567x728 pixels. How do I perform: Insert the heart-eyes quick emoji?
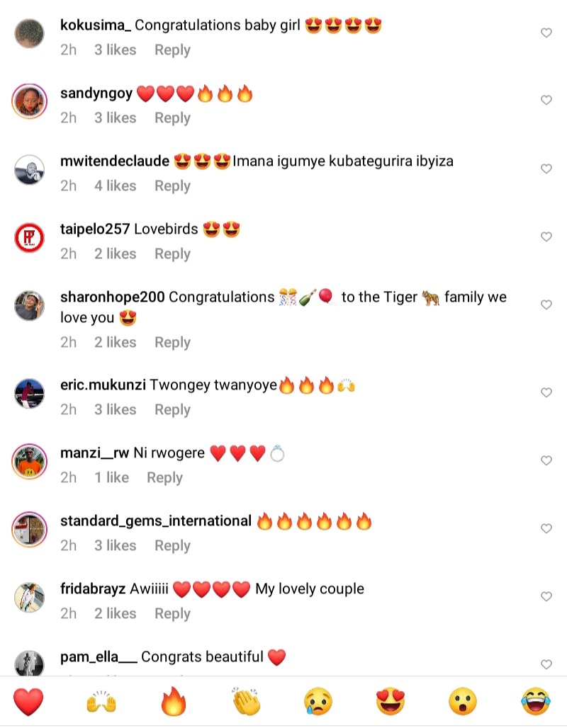(391, 702)
